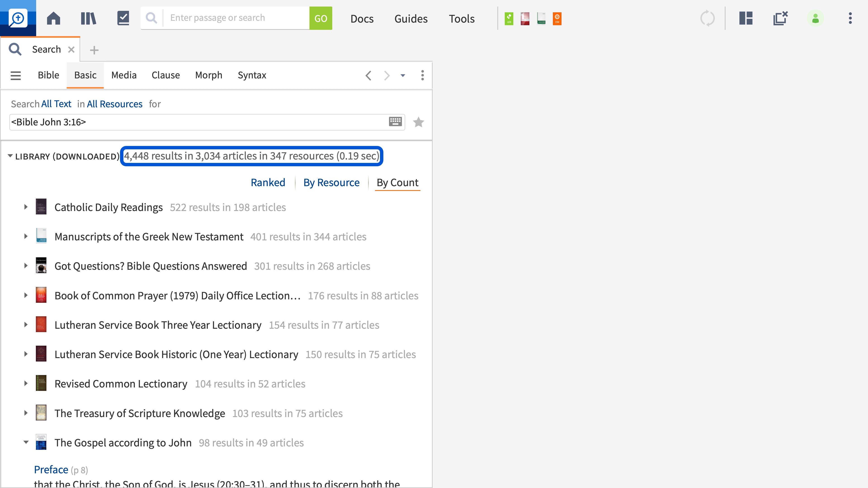Select the Search tab label
The height and width of the screenshot is (488, 868).
[x=47, y=49]
